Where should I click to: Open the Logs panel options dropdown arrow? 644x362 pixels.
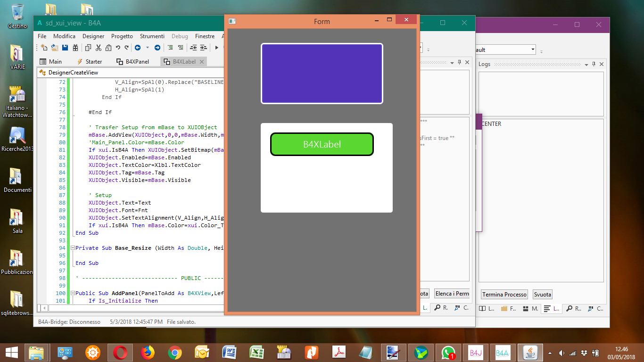click(x=586, y=64)
